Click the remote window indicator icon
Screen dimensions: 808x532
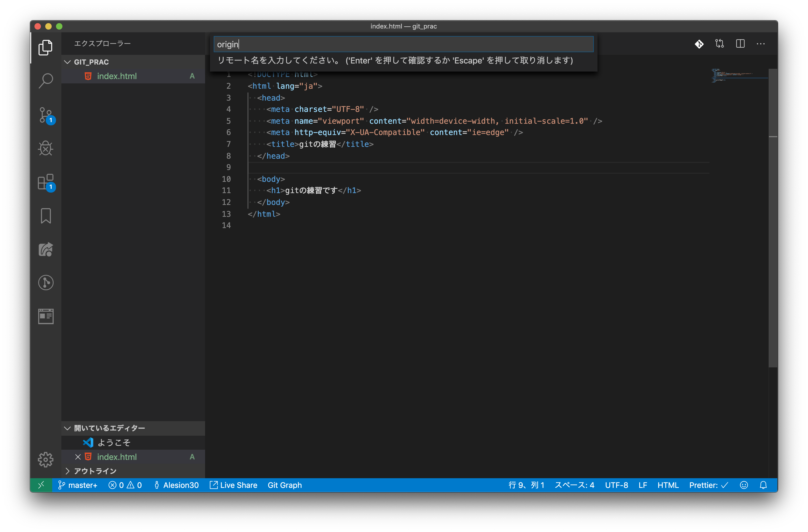click(x=41, y=485)
